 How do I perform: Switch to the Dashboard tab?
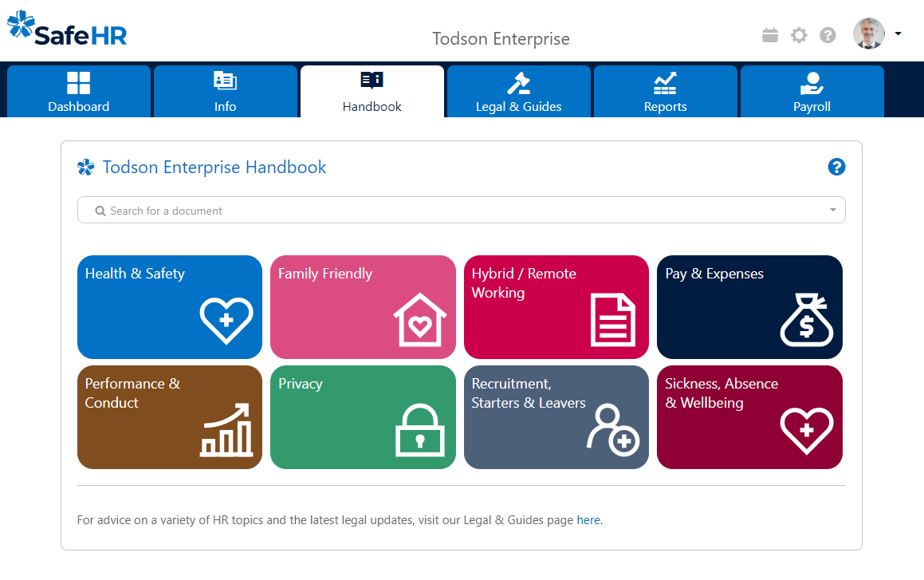(x=78, y=91)
